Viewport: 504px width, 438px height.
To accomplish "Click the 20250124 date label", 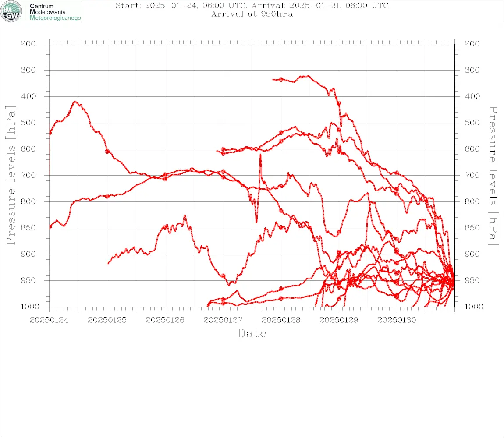I will tap(49, 320).
